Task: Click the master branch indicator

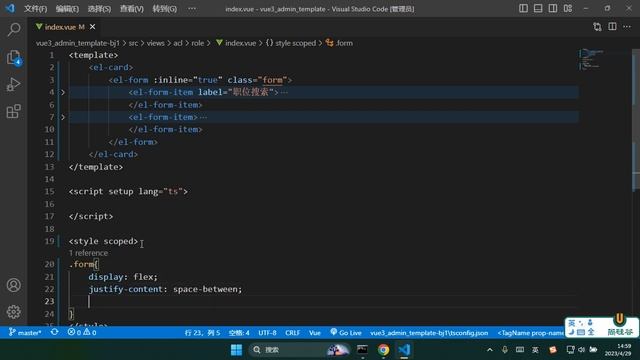Action: tap(25, 333)
